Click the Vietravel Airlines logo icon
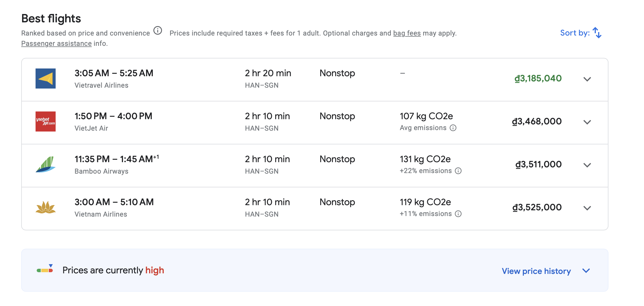 coord(45,79)
